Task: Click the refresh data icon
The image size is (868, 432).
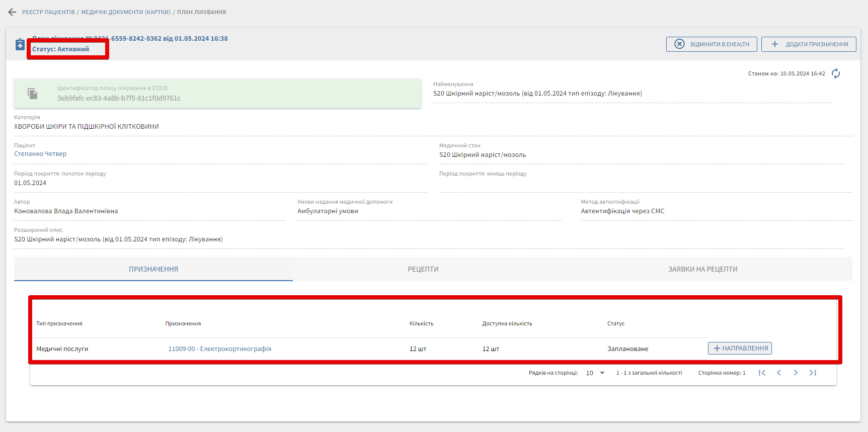Action: 836,73
